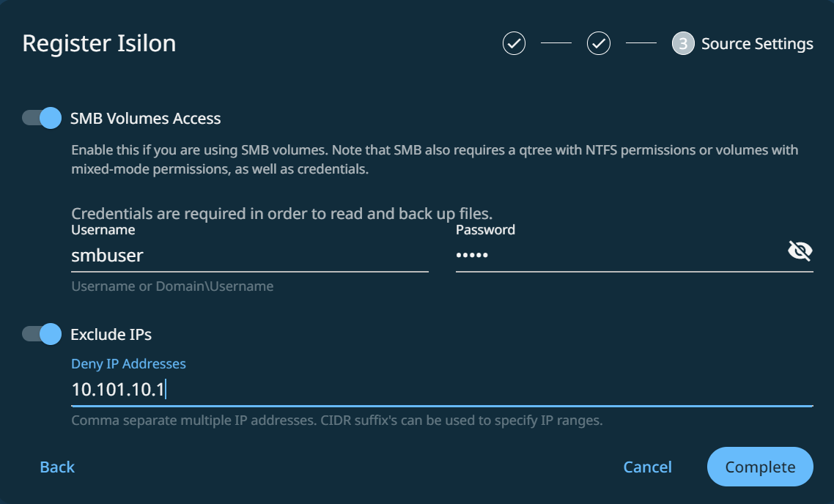Click the SMB Volumes Access label text
This screenshot has width=834, height=504.
pyautogui.click(x=145, y=118)
